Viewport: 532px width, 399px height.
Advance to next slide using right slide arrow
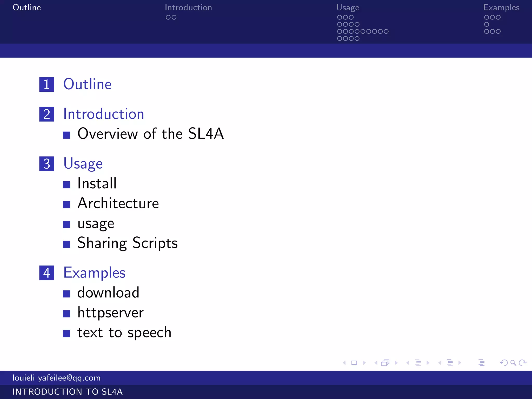tap(364, 363)
